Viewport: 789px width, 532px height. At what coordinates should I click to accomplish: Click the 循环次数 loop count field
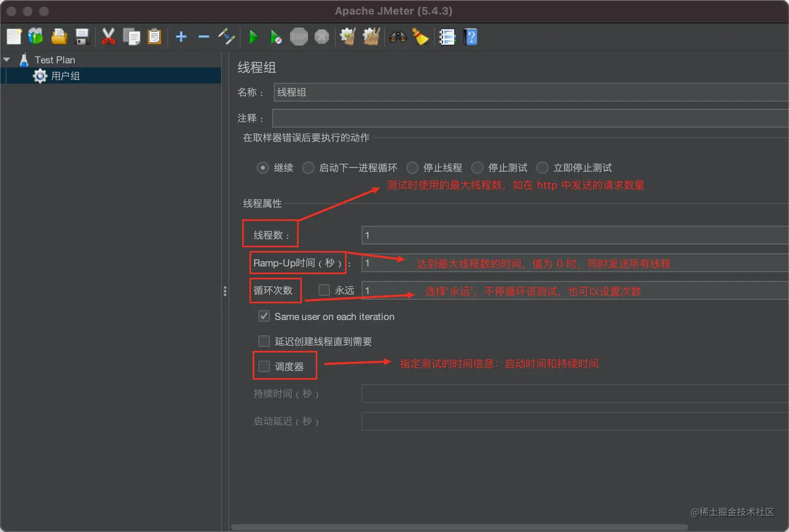575,291
